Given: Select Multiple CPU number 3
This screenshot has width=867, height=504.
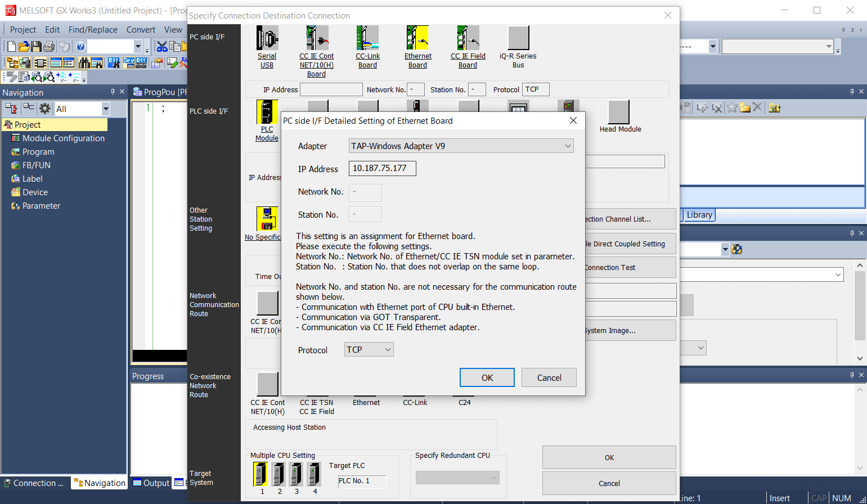Looking at the screenshot, I should [x=296, y=474].
